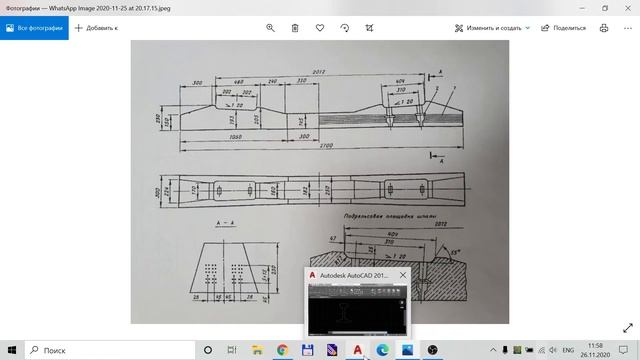
Task: Click the 'Поиск' taskbar search box
Action: 110,350
